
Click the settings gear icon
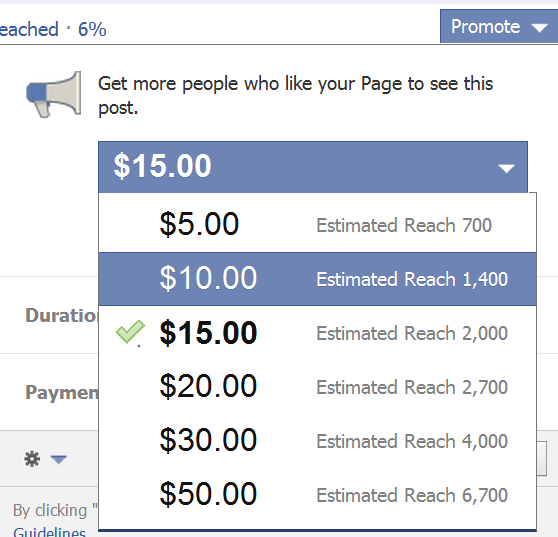click(x=32, y=459)
